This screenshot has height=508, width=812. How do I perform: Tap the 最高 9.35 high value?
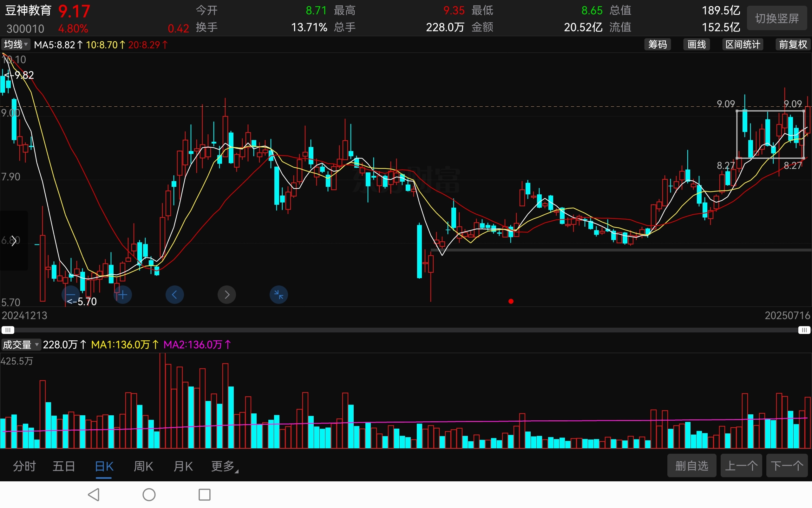click(x=454, y=10)
